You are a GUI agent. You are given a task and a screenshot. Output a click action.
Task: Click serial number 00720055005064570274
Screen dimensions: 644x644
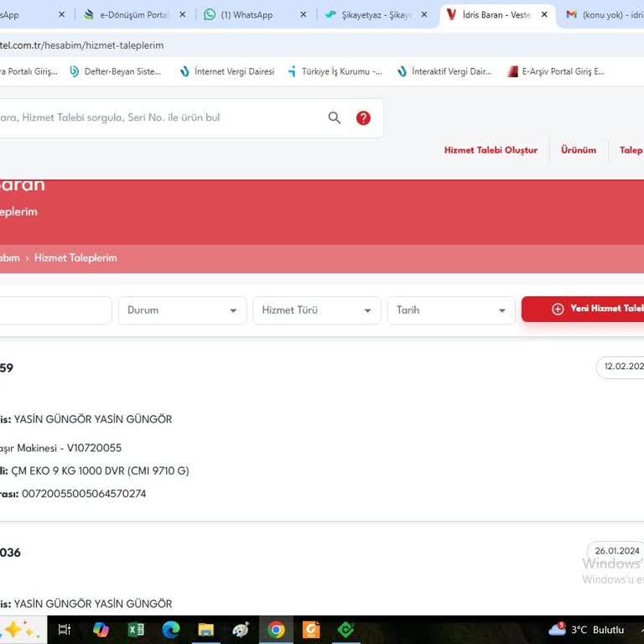[84, 494]
